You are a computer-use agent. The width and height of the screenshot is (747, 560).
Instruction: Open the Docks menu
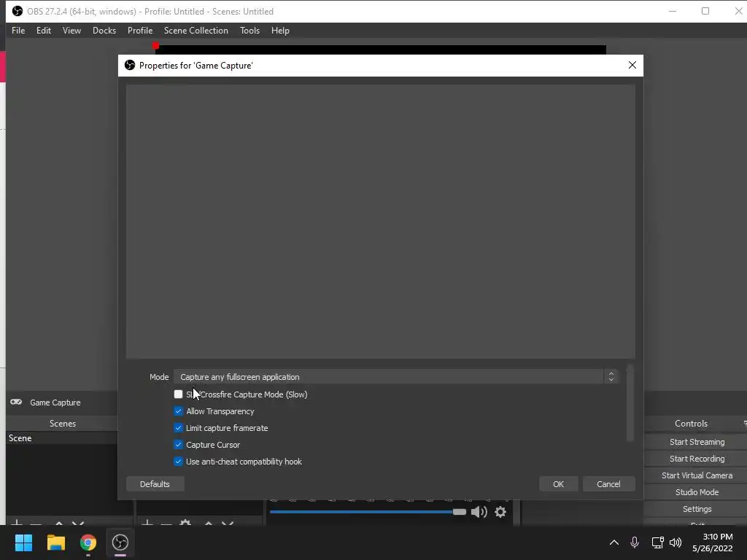(104, 31)
